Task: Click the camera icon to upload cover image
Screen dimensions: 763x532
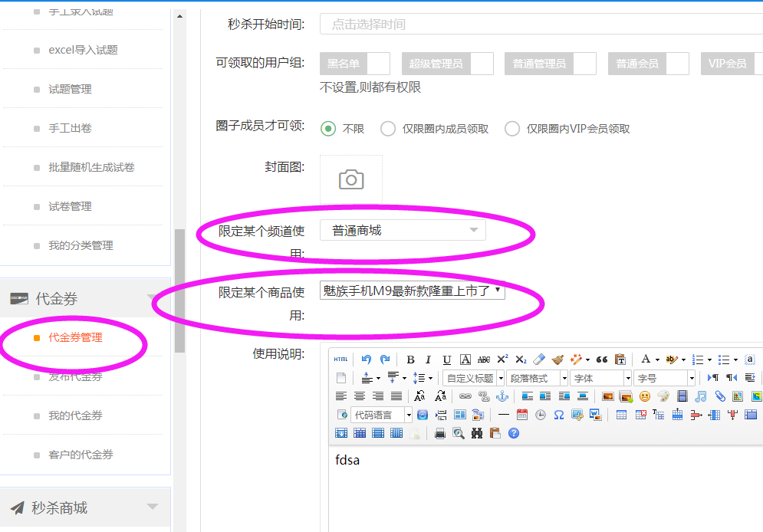Action: pos(350,179)
